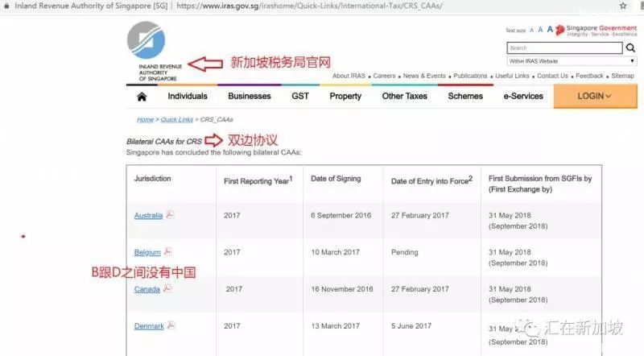Select smallest text size A

click(x=531, y=31)
